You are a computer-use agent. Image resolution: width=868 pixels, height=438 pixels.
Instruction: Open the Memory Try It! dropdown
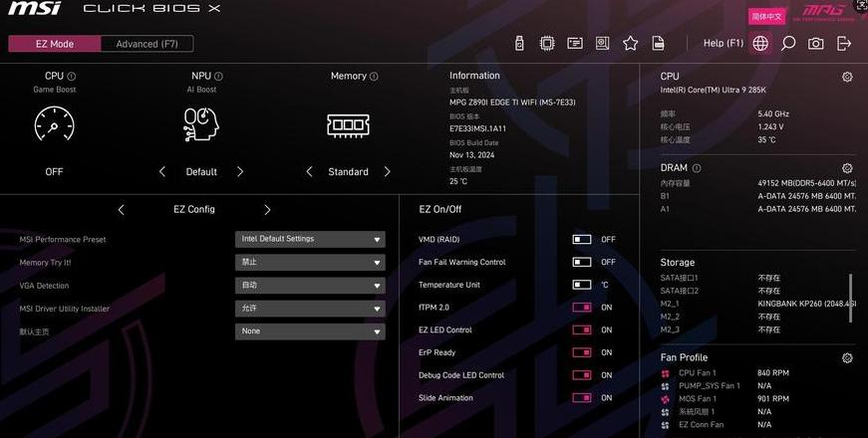coord(310,262)
